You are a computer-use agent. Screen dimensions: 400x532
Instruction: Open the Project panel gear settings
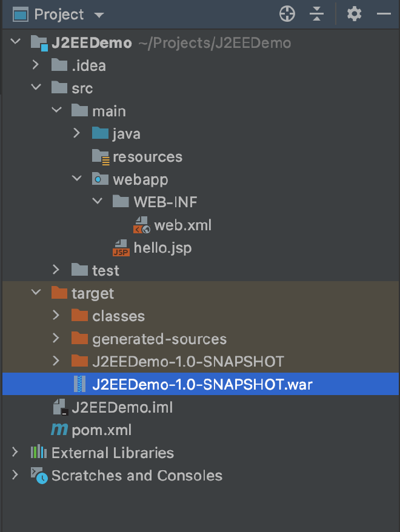354,14
